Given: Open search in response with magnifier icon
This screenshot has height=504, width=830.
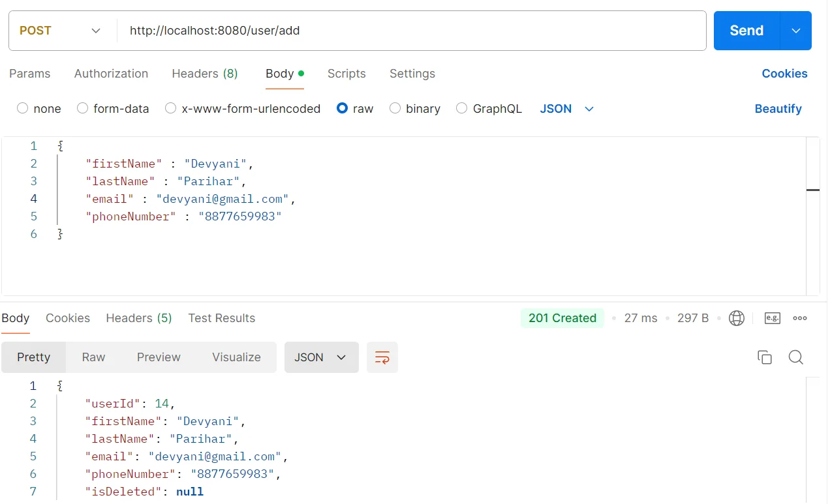Looking at the screenshot, I should pyautogui.click(x=795, y=357).
